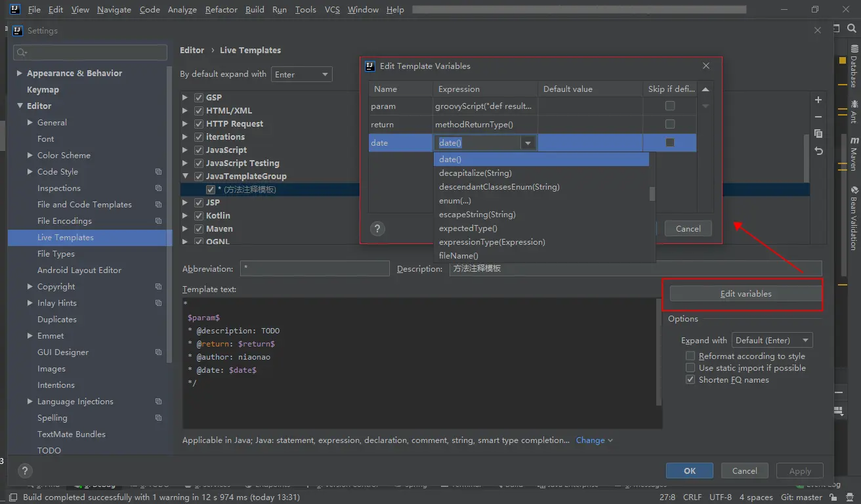Click the Copyright project-scope copy icon
Screen dimensions: 861x504
pos(158,287)
